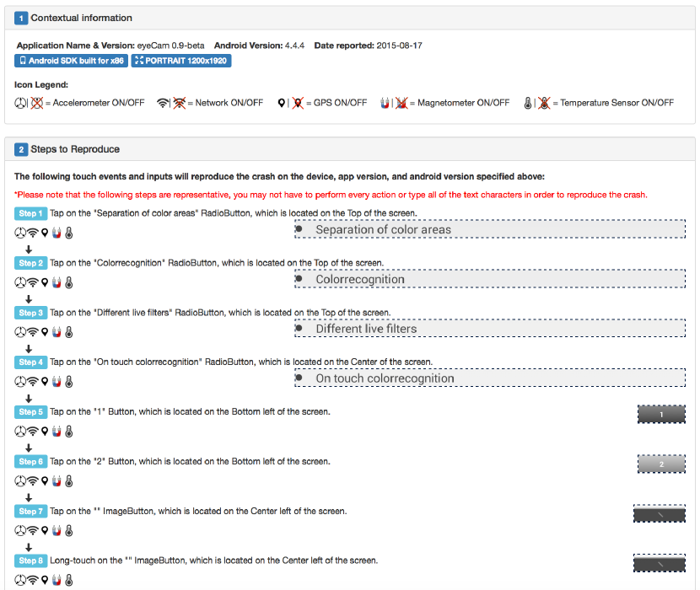This screenshot has width=700, height=590.
Task: Click the Steps to Reproduce section header
Action: click(75, 149)
